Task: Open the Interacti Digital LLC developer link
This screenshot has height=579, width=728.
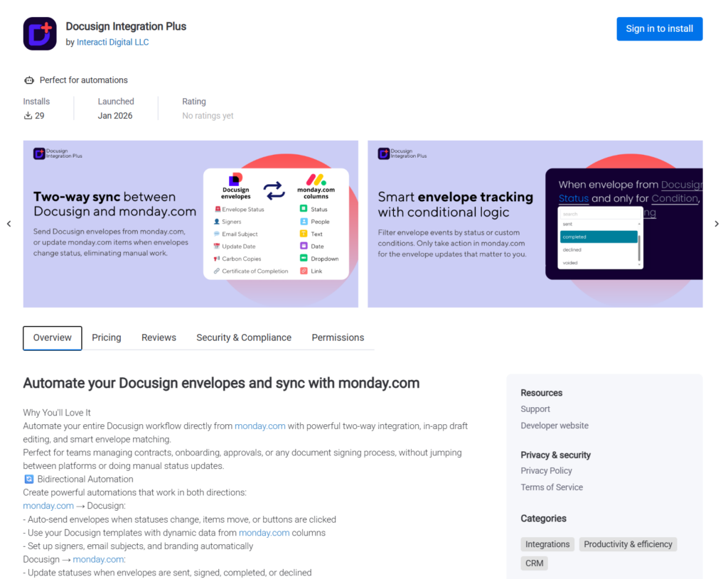Action: point(112,43)
